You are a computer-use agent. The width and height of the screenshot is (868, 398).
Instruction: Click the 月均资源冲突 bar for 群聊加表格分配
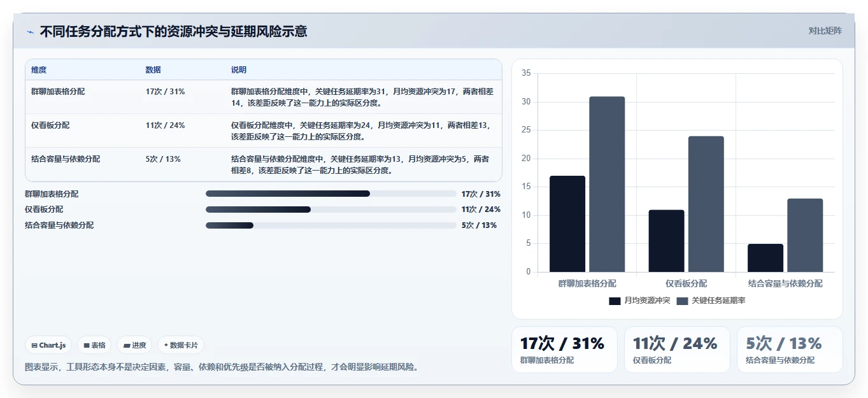pyautogui.click(x=567, y=224)
